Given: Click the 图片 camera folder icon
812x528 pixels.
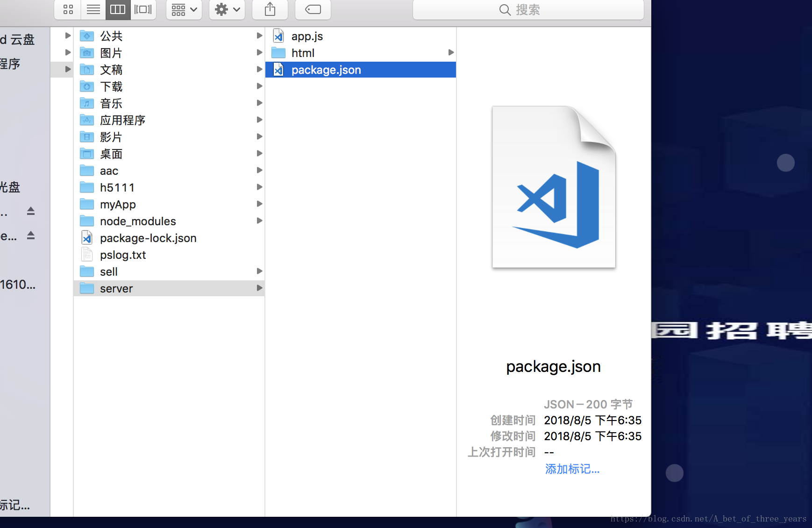Looking at the screenshot, I should coord(87,52).
